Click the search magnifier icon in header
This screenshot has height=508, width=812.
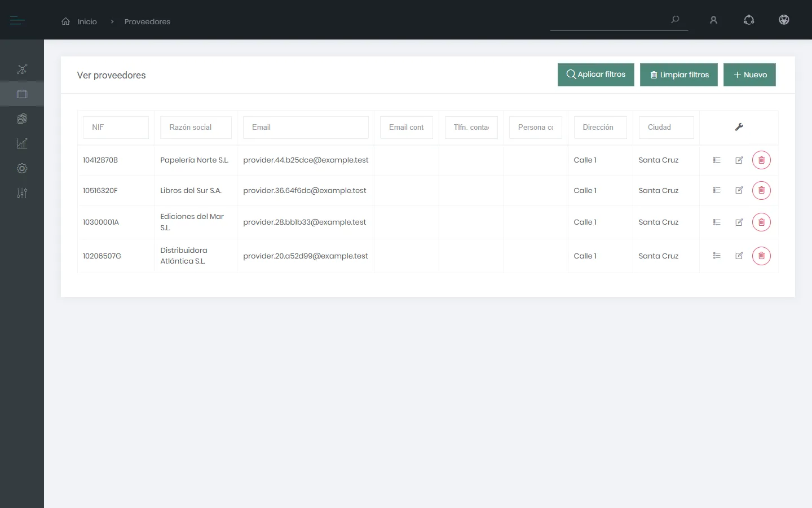point(675,20)
